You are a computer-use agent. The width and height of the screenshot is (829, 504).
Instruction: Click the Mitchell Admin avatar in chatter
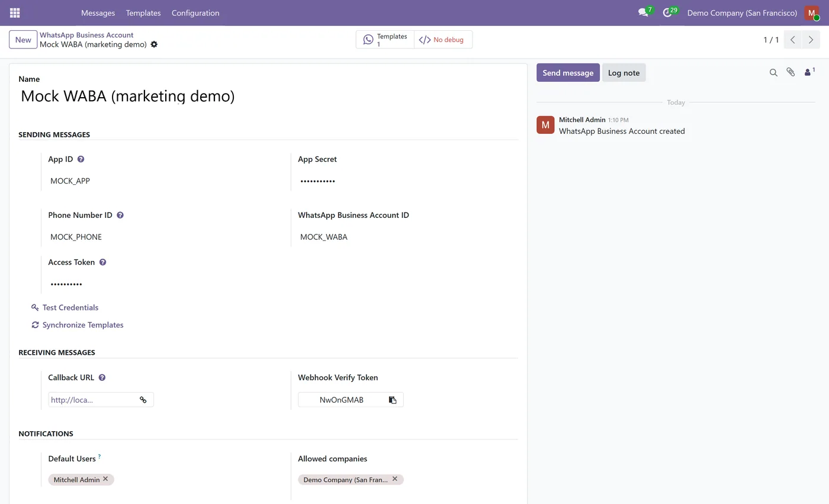tap(545, 125)
